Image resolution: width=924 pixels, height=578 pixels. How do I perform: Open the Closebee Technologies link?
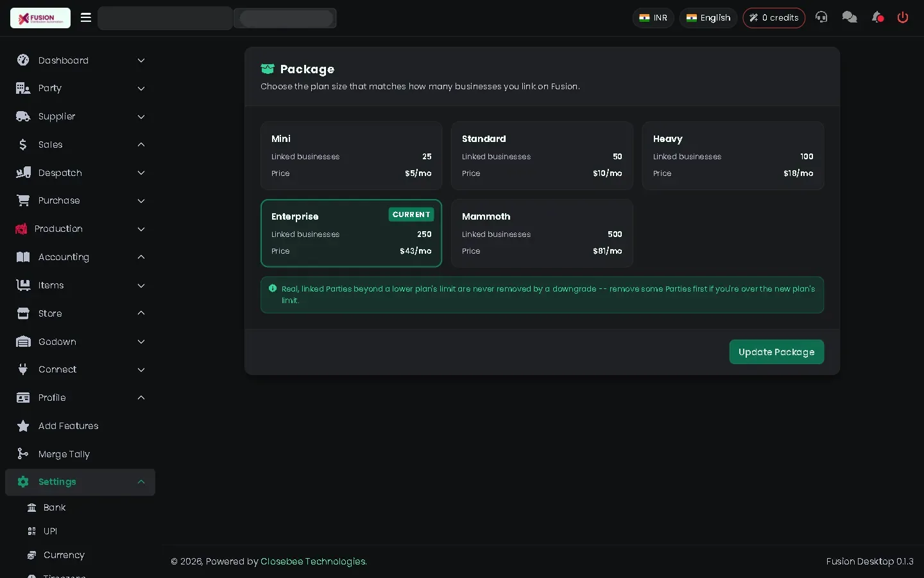click(314, 561)
